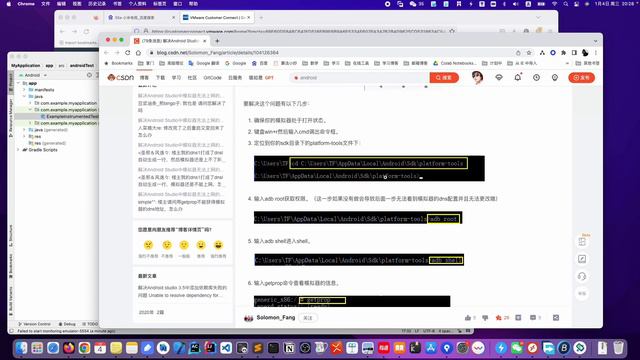640x360 pixels.
Task: Click the CSDN history clock icon
Action: [x=536, y=78]
